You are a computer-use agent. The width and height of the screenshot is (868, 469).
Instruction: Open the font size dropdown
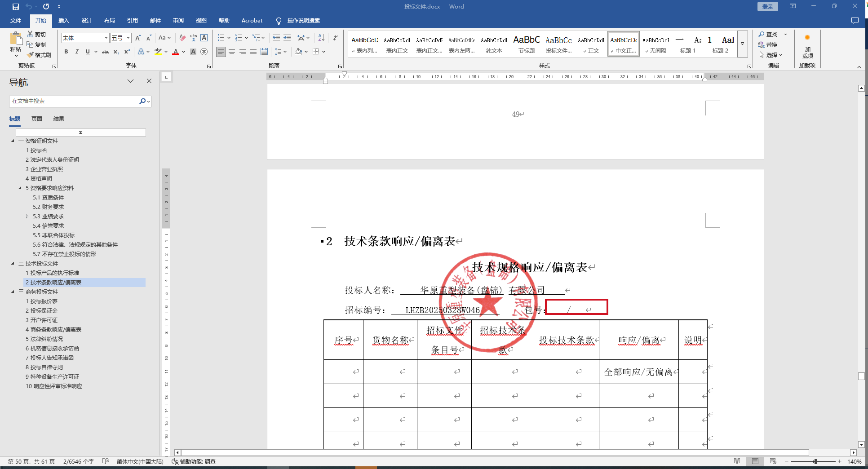[x=128, y=38]
